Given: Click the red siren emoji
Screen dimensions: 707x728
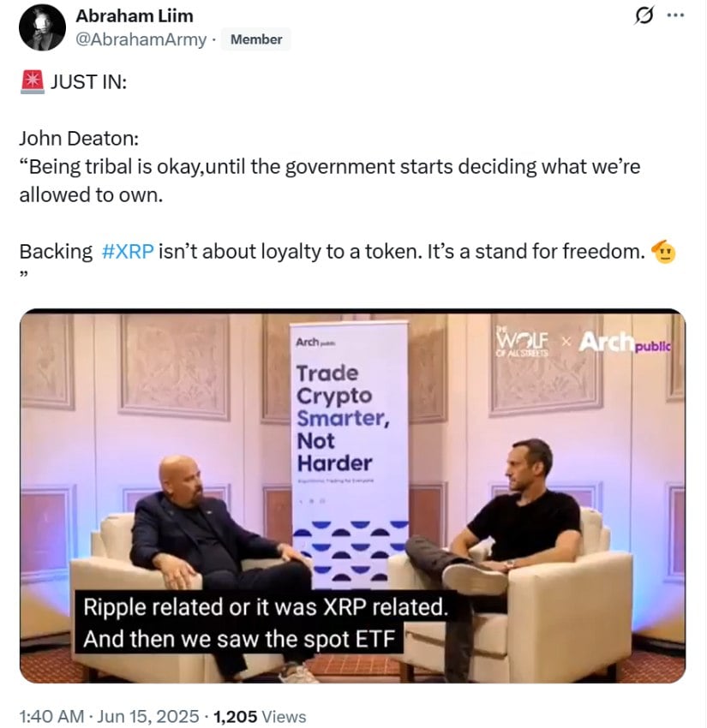Looking at the screenshot, I should (33, 81).
